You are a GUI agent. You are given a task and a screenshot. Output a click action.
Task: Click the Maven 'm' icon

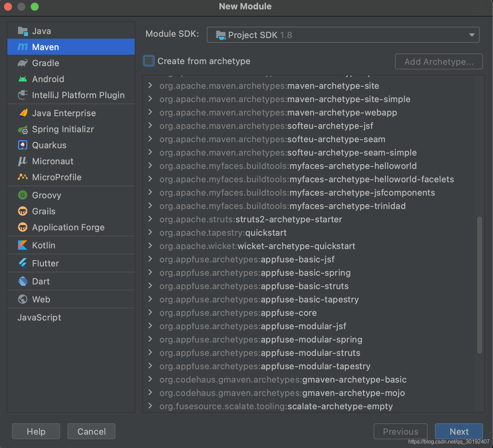[x=23, y=47]
